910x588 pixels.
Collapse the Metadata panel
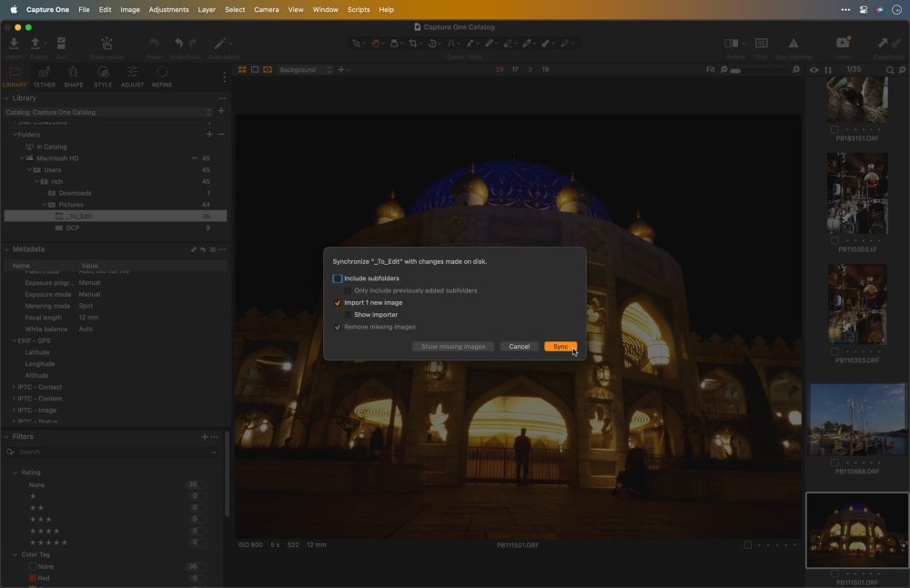[x=7, y=249]
